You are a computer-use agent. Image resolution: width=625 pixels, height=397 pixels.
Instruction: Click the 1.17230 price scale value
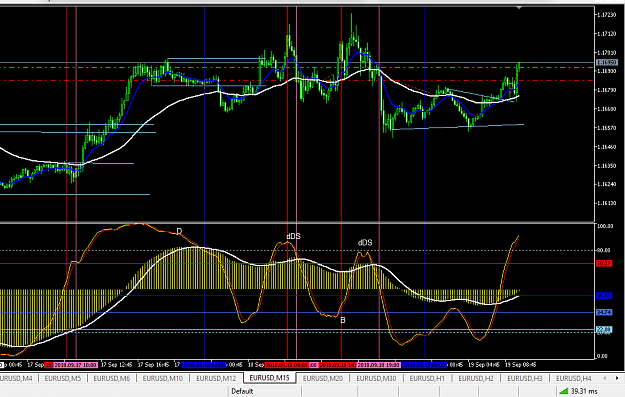pos(607,15)
